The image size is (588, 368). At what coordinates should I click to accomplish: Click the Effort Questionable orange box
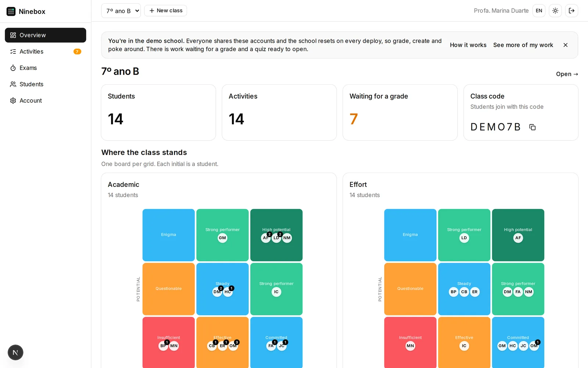coord(410,289)
